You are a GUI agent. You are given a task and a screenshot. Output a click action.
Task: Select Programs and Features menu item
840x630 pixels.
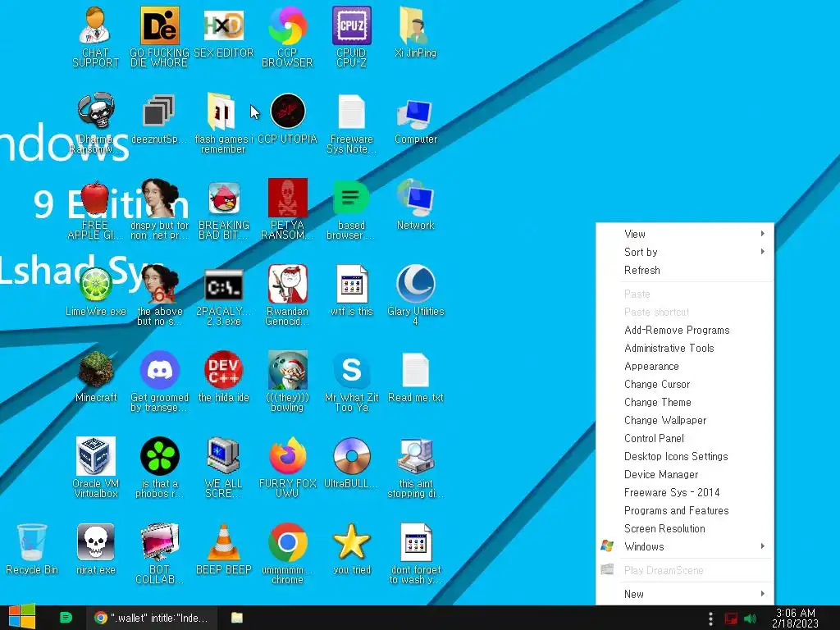point(685,511)
